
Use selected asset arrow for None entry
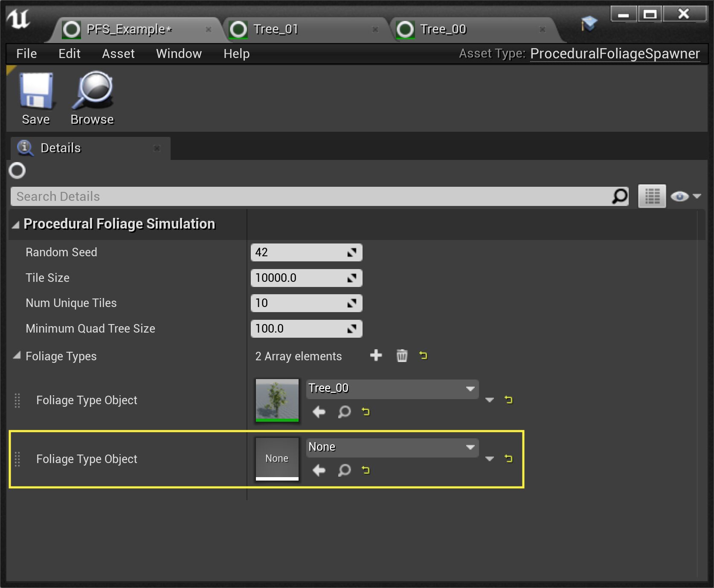319,470
